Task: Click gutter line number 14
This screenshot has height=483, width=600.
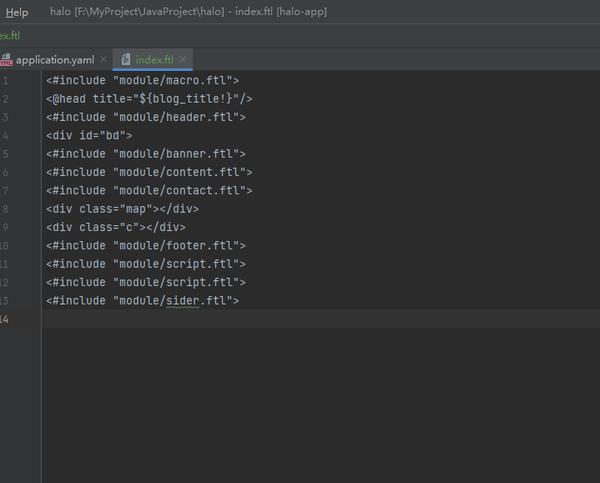Action: coord(4,319)
